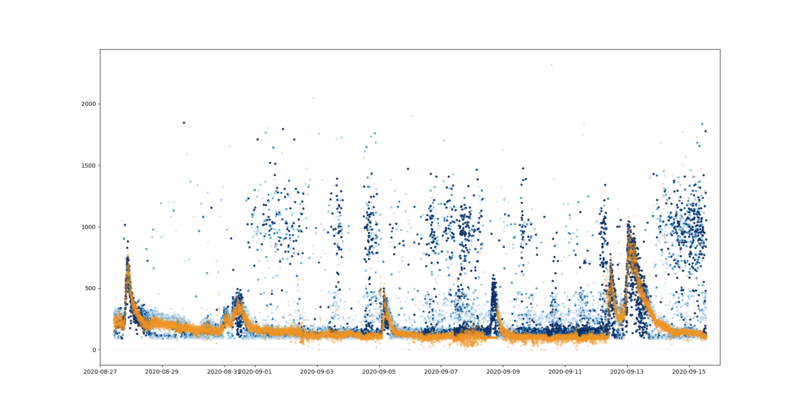This screenshot has height=410, width=800.
Task: Click the orange outlier point just above 2000
Action: [x=313, y=98]
